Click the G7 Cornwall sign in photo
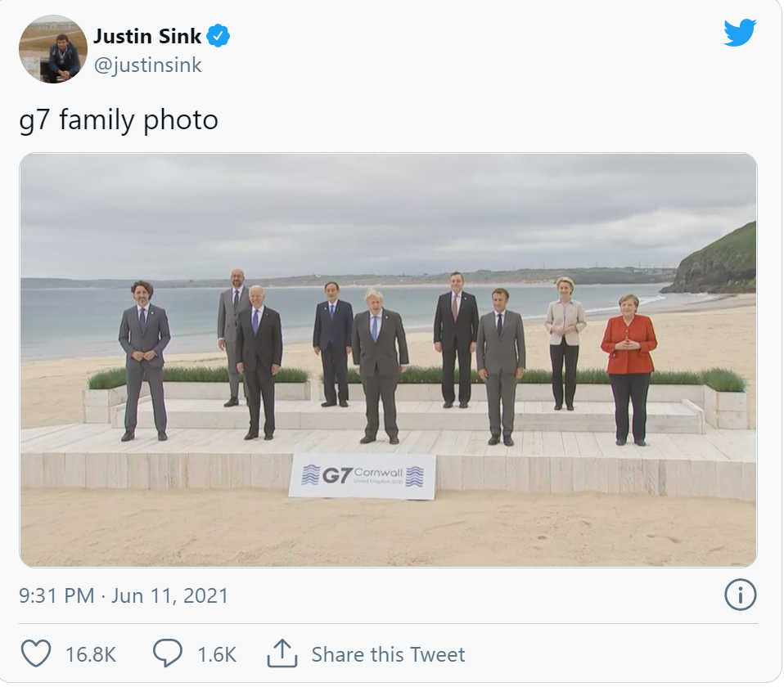 tap(362, 475)
